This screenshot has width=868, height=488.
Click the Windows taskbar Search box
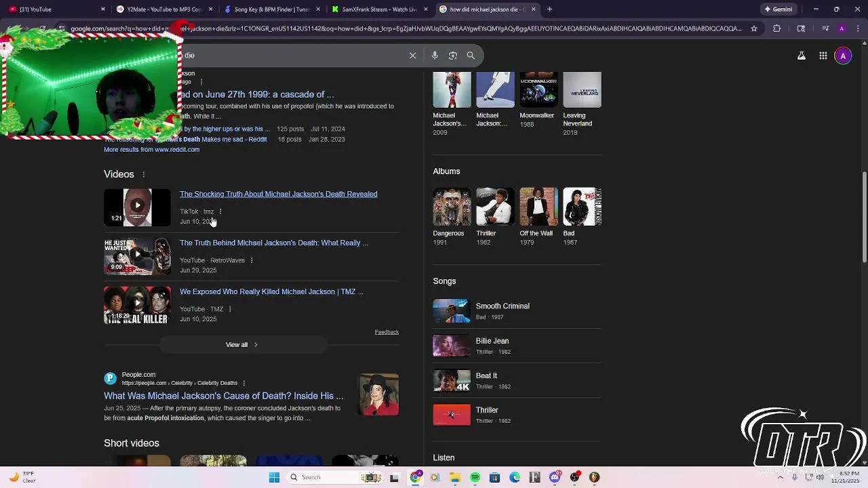(334, 477)
